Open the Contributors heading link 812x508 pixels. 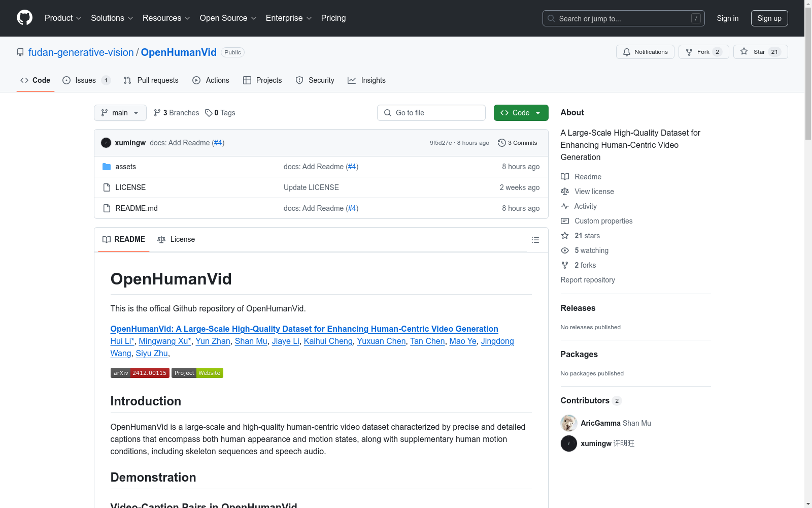click(x=591, y=400)
